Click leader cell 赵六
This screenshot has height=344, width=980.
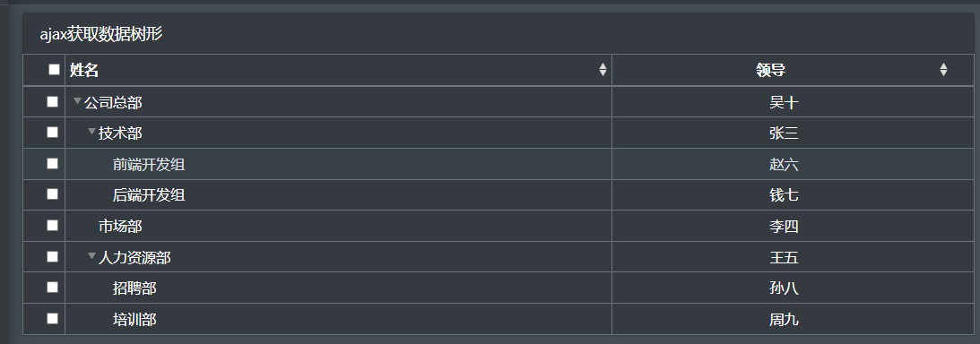click(784, 164)
